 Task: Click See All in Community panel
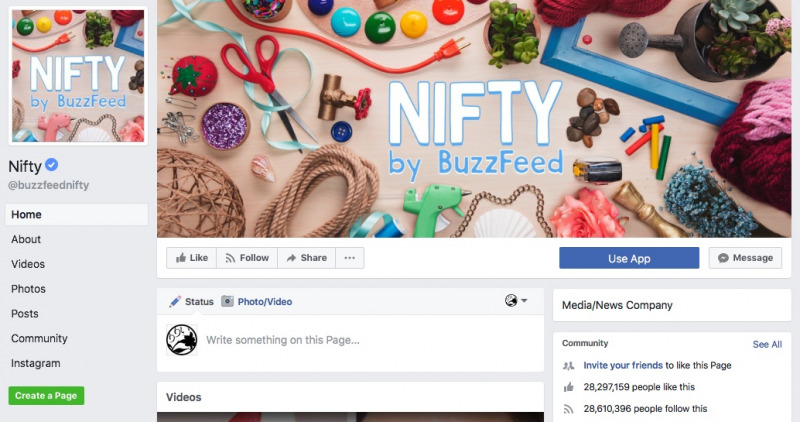(x=767, y=344)
